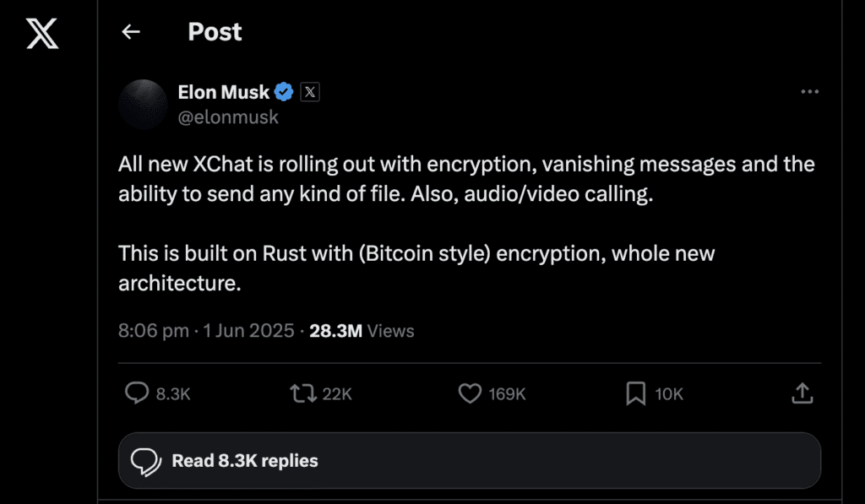Open the @elonmusk handle link
Viewport: 865px width, 504px height.
pyautogui.click(x=228, y=117)
